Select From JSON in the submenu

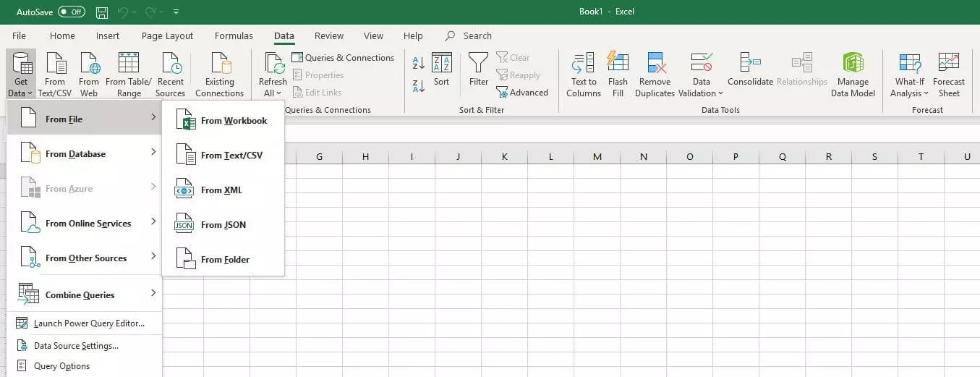click(223, 225)
